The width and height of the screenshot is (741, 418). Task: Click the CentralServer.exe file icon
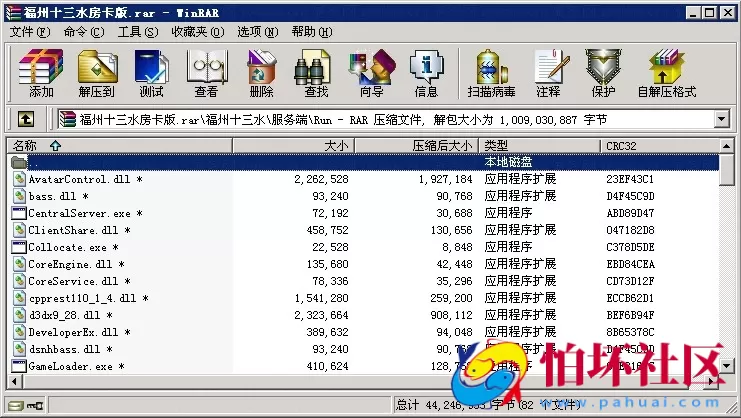point(19,213)
